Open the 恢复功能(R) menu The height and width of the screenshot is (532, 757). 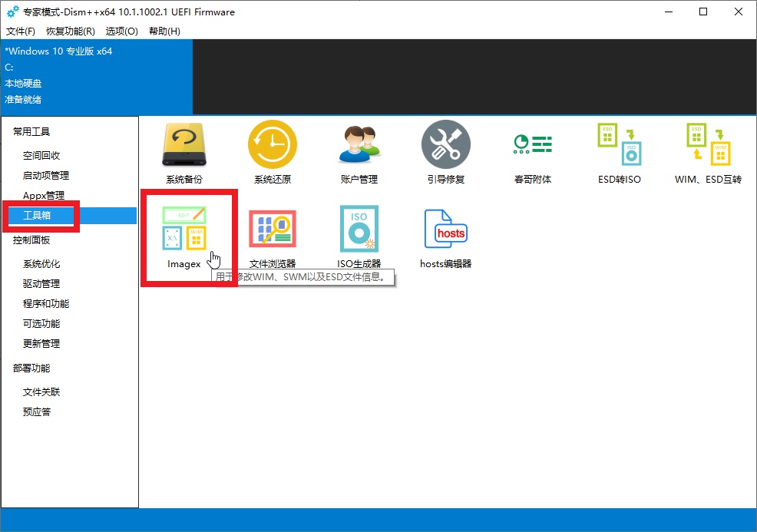71,31
